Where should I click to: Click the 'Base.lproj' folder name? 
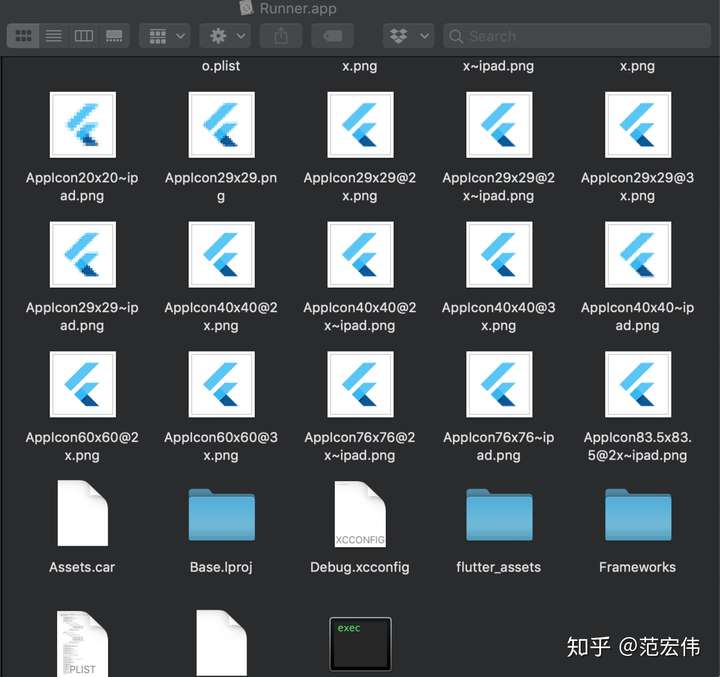pyautogui.click(x=221, y=568)
